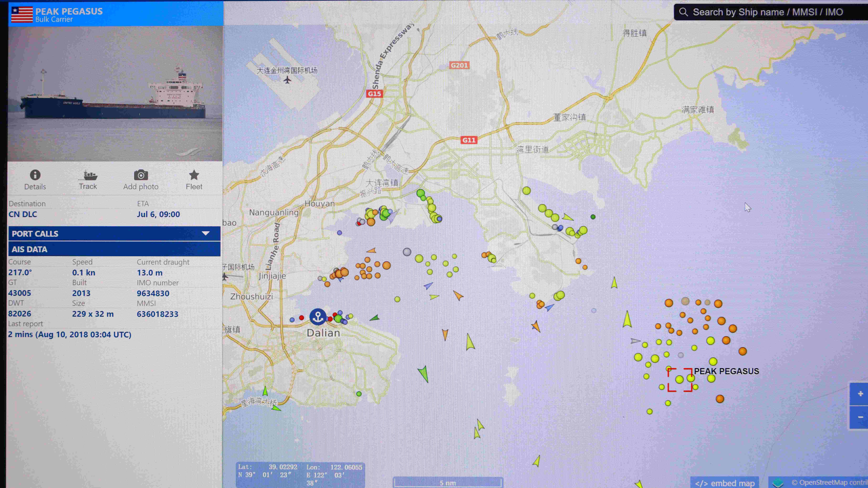Open the ship Track icon
Image resolution: width=868 pixels, height=488 pixels.
pos(88,175)
